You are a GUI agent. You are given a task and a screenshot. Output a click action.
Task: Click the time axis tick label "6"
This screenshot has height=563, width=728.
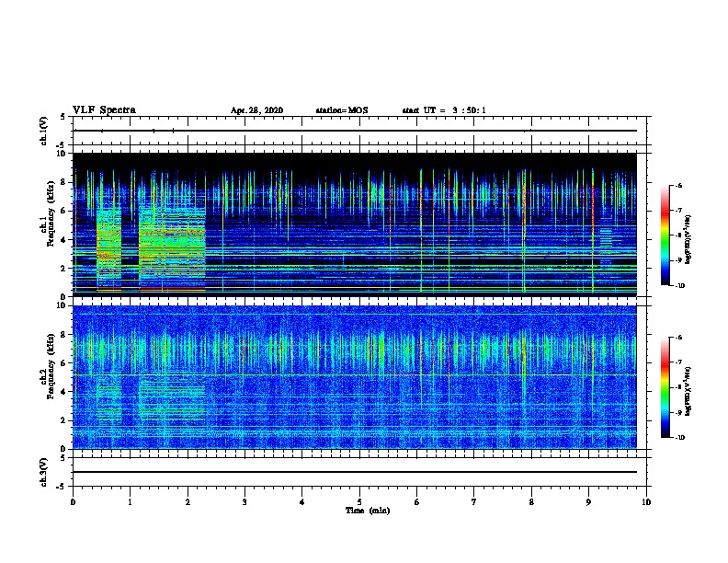[x=417, y=502]
